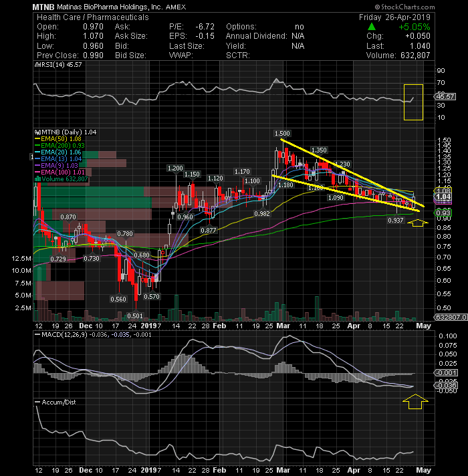The height and width of the screenshot is (476, 468).
Task: Click the 45.57 RSI axis value tag
Action: [x=445, y=96]
